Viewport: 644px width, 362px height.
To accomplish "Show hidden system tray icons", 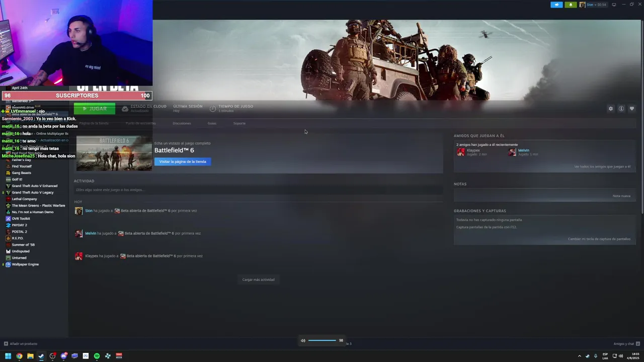I will 579,356.
